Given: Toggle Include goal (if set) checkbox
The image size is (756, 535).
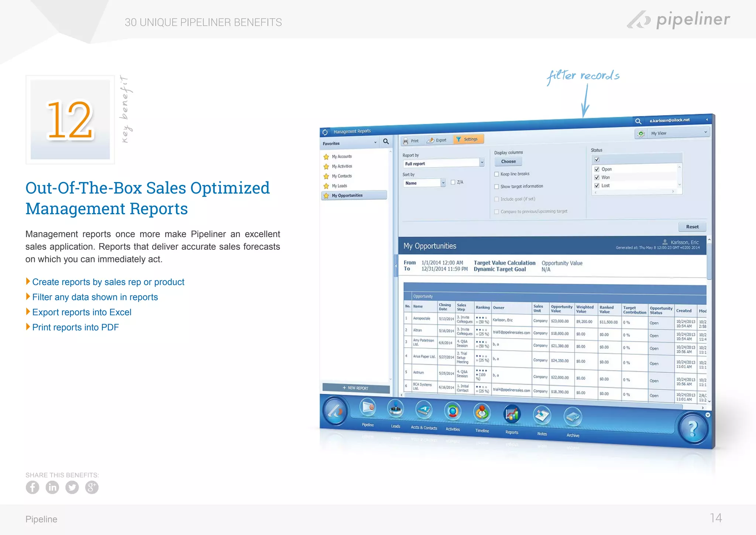Looking at the screenshot, I should tap(496, 199).
